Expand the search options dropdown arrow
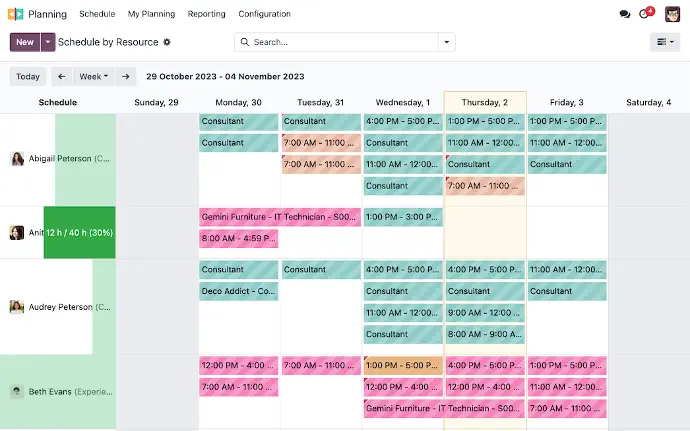This screenshot has height=431, width=690. point(447,42)
